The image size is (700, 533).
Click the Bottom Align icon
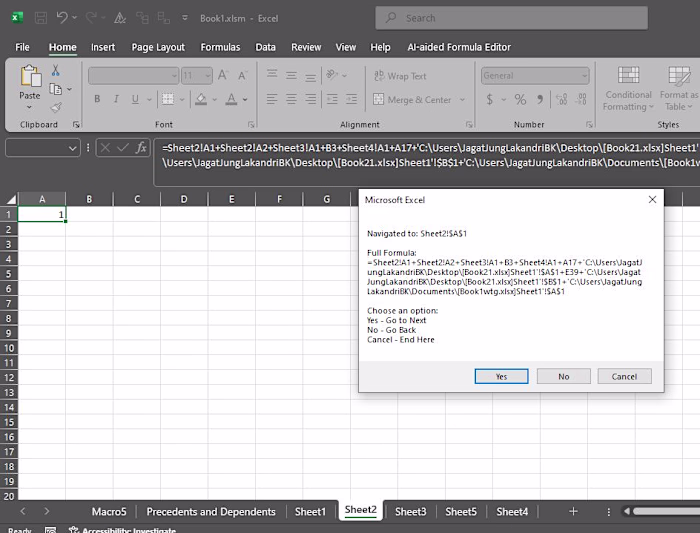coord(310,76)
